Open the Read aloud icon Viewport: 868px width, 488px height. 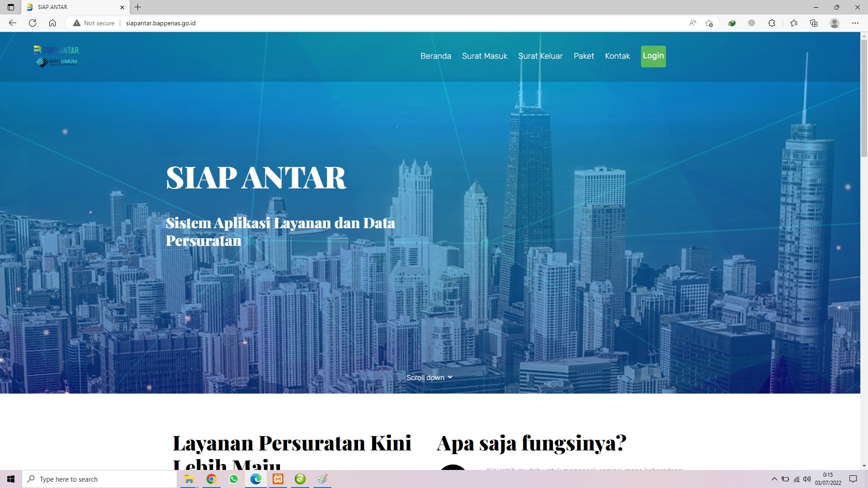tap(693, 23)
